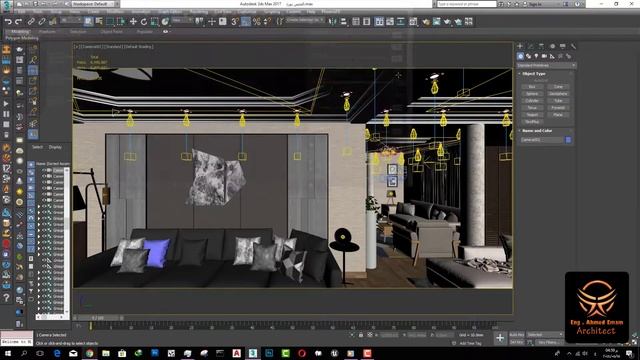Activate the Select and Move tool

pyautogui.click(x=133, y=22)
